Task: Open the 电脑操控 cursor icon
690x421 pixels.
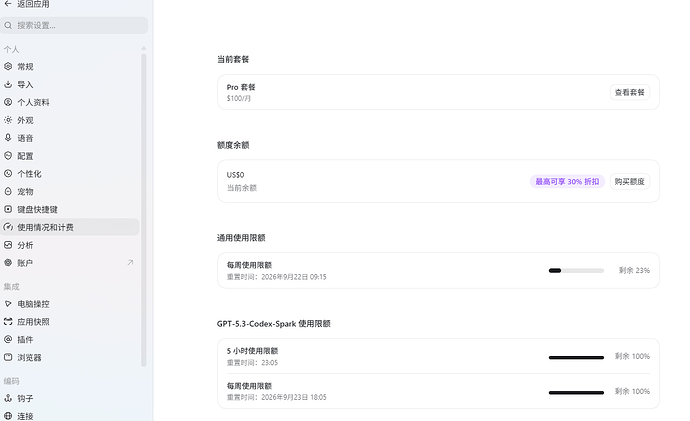Action: pos(8,304)
